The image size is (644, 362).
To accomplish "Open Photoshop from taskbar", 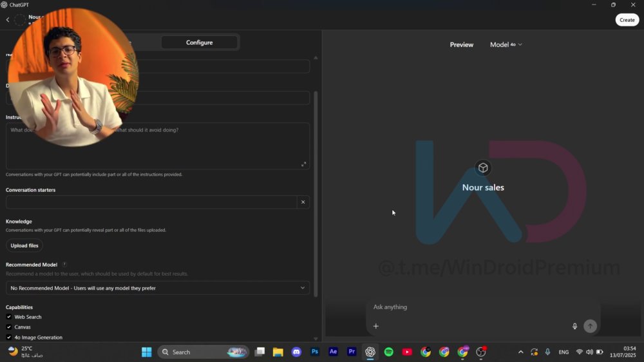I will tap(315, 352).
